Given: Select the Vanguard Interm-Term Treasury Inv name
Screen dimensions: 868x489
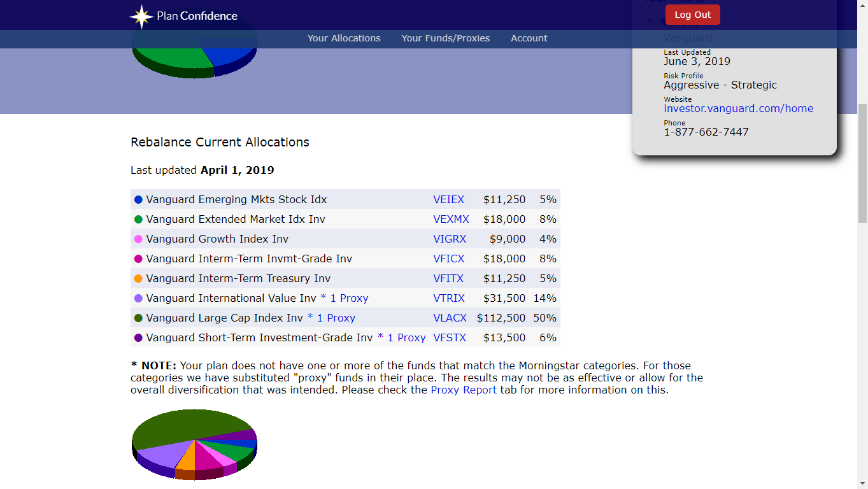Looking at the screenshot, I should pyautogui.click(x=238, y=278).
